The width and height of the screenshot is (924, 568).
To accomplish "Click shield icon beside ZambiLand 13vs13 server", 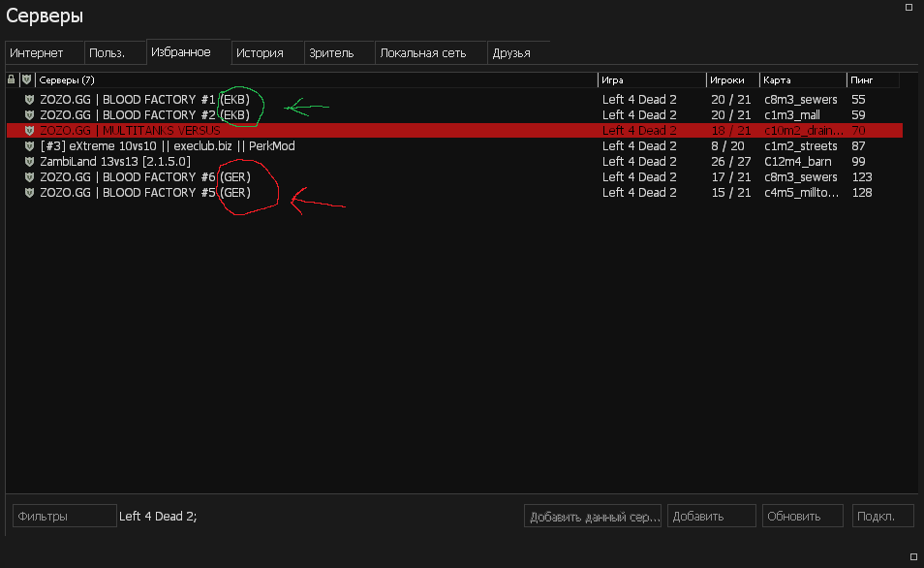I will 29,162.
